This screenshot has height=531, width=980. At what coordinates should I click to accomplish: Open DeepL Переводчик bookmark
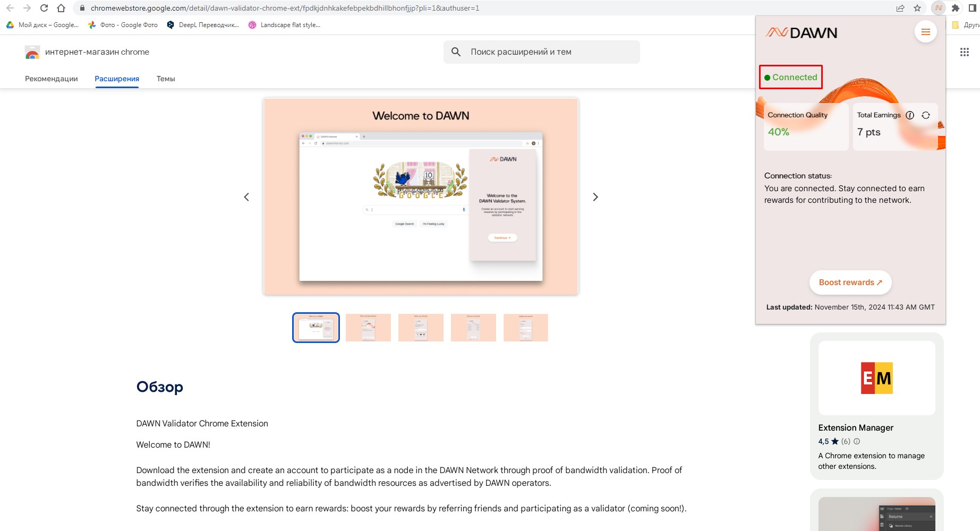[203, 25]
